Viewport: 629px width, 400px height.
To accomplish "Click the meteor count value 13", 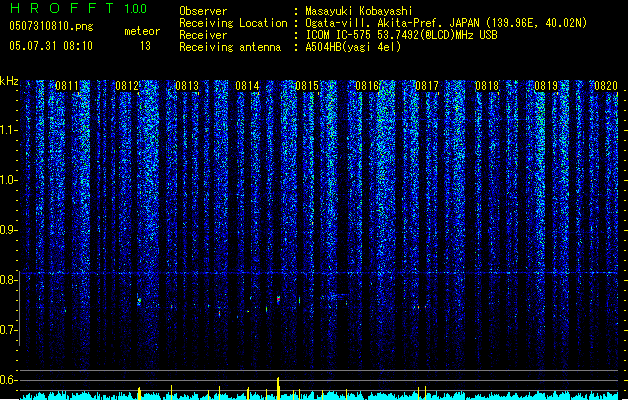I will [145, 46].
